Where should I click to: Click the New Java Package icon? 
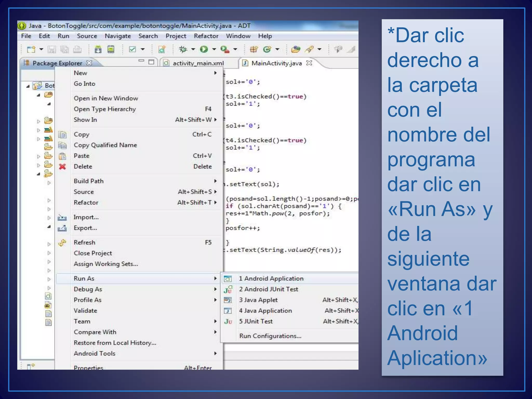point(254,49)
